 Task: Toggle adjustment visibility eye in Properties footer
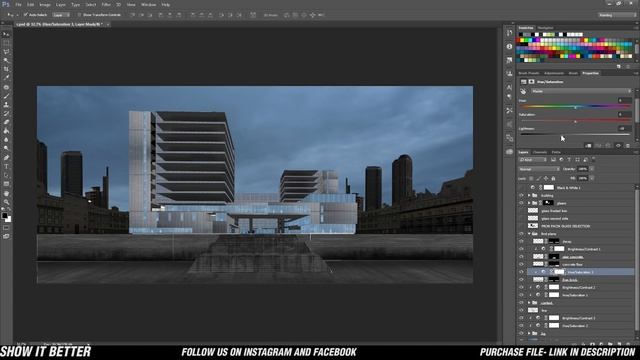[618, 146]
